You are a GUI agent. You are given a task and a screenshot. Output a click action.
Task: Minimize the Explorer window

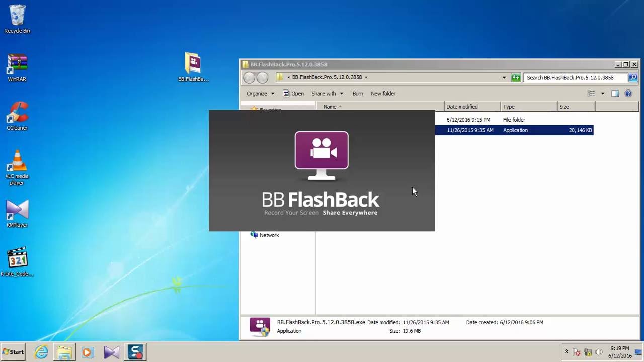tap(618, 64)
